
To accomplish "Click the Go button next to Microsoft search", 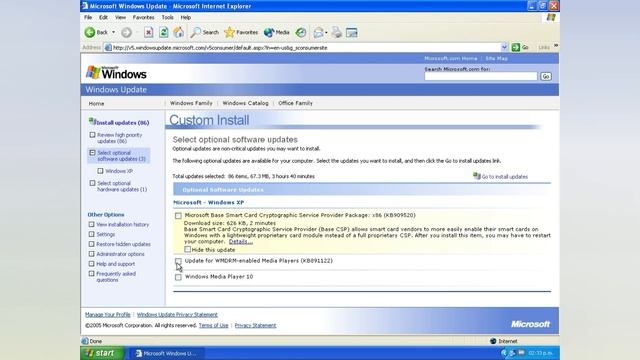I will [546, 76].
